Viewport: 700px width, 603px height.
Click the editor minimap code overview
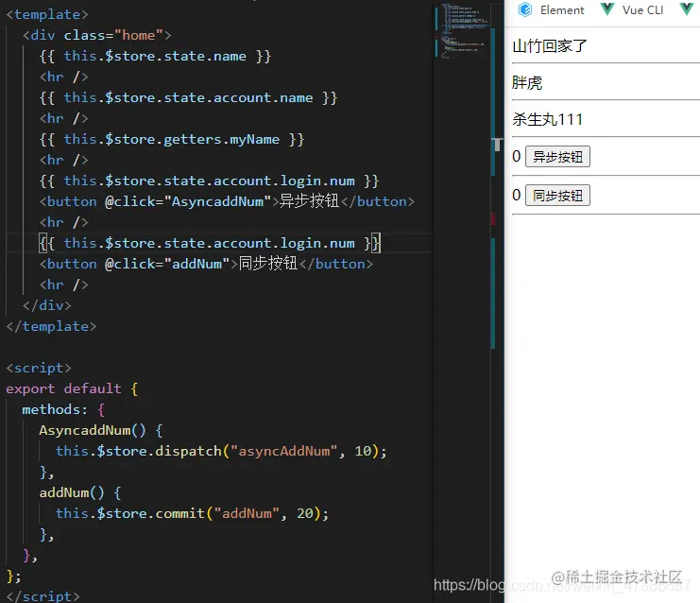[x=463, y=30]
